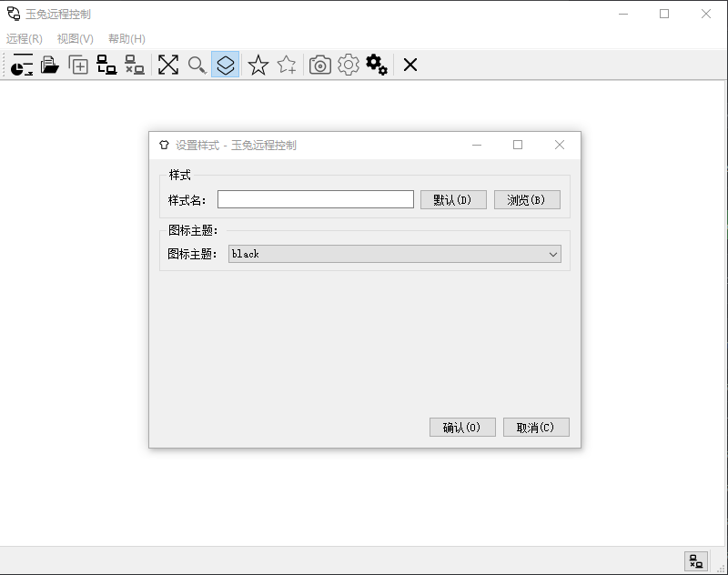728x575 pixels.
Task: Click the pie chart icon in toolbar
Action: pyautogui.click(x=22, y=65)
